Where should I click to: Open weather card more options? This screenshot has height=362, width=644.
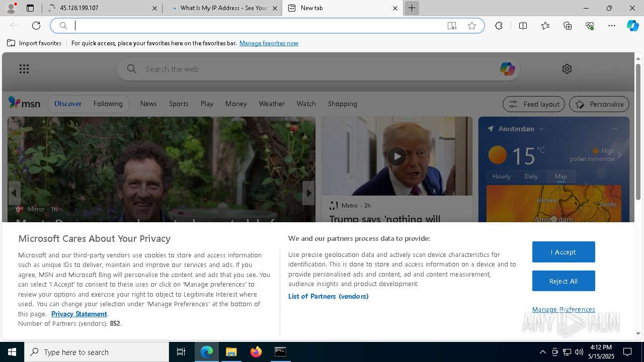tap(614, 129)
